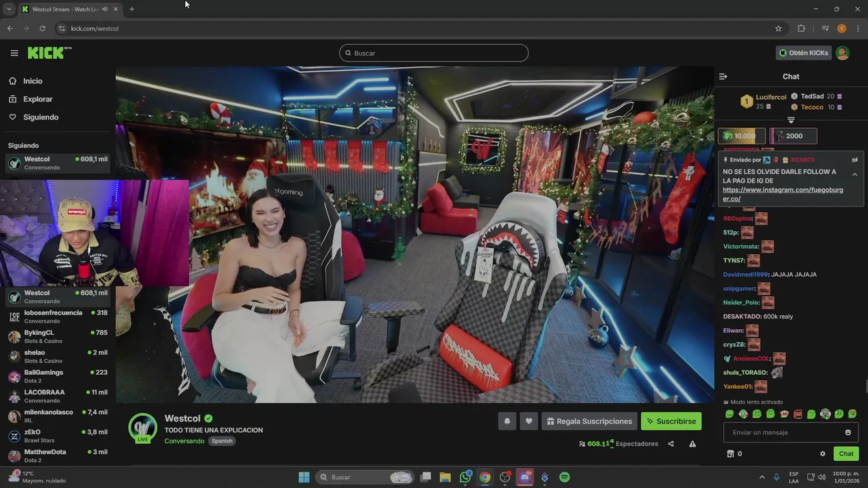This screenshot has width=868, height=488.
Task: Open BykingCL channel
Action: pos(58,336)
